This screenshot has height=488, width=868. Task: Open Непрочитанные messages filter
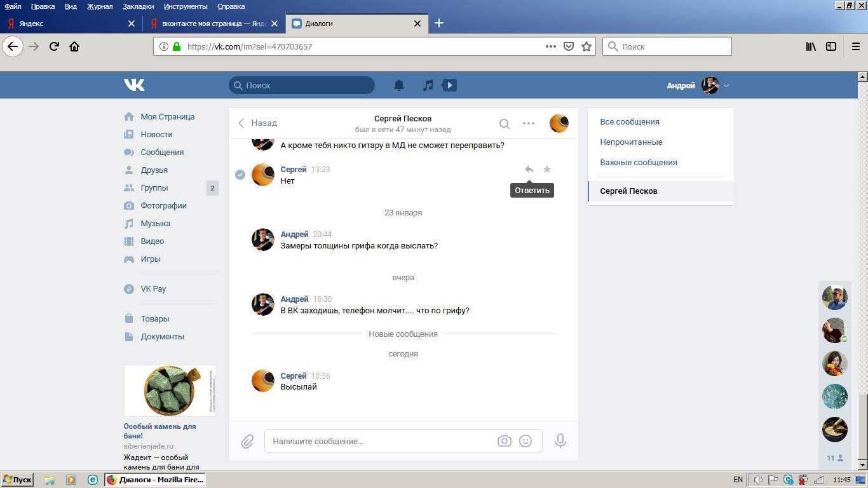631,142
